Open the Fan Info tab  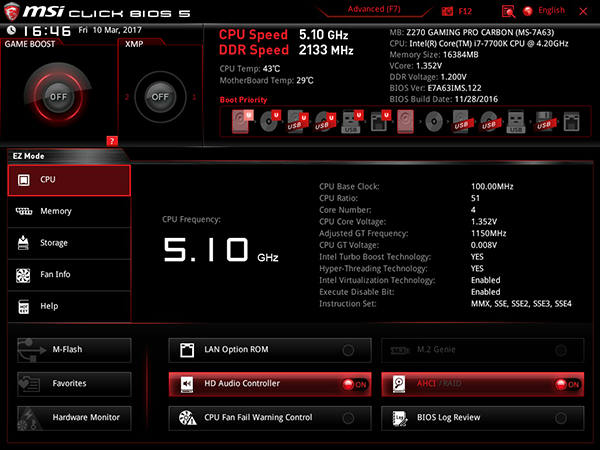point(69,275)
